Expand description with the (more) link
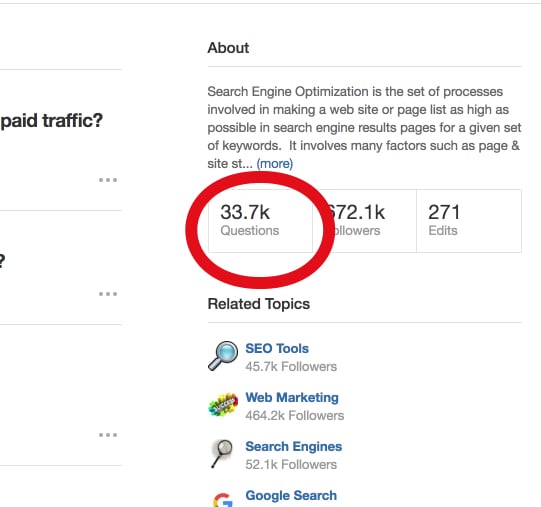Screen dimensions: 541x507 [275, 163]
